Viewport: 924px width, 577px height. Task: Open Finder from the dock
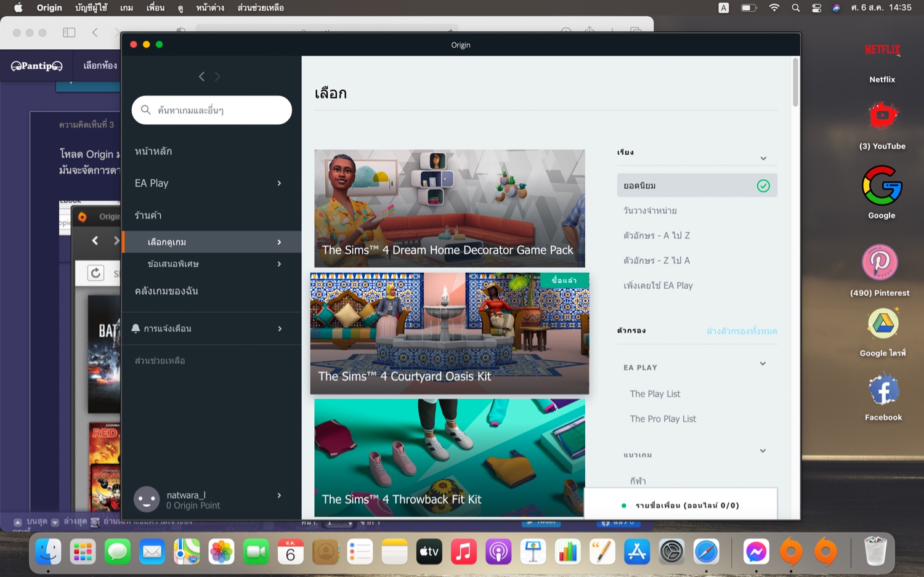point(48,552)
